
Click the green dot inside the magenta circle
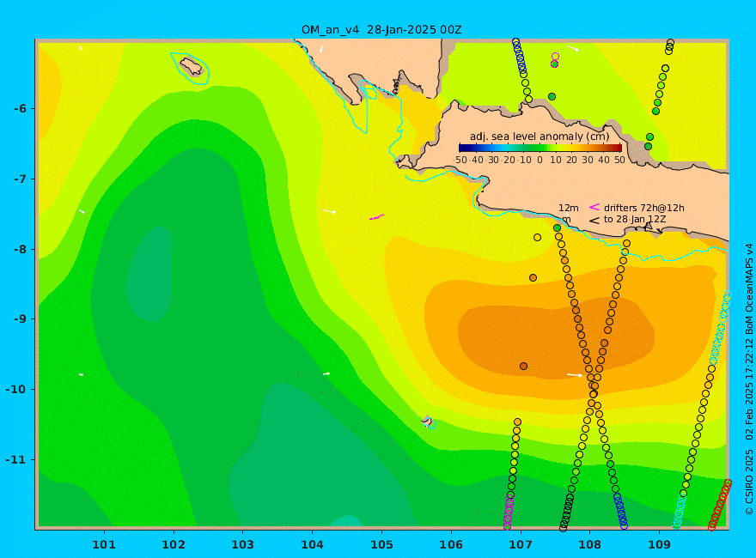[554, 64]
